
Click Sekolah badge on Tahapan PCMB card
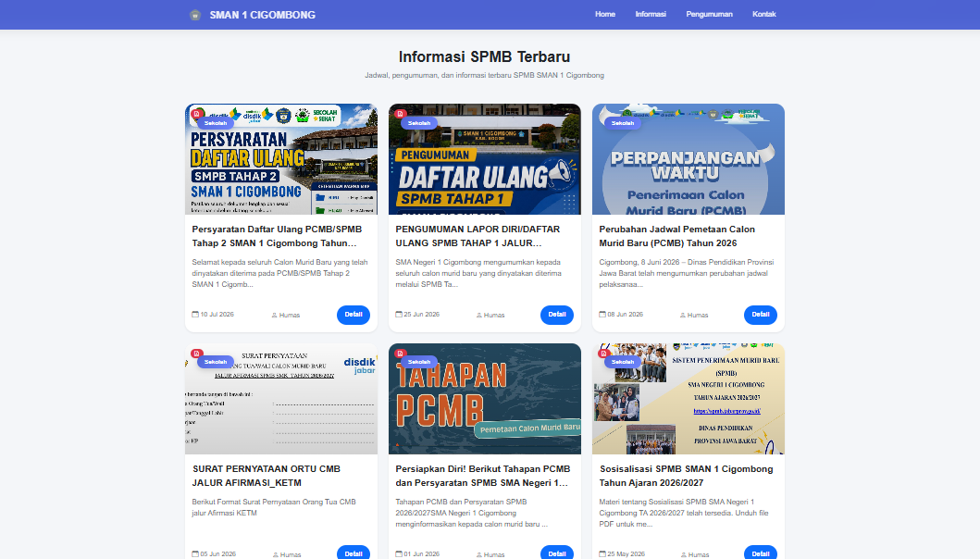[419, 362]
